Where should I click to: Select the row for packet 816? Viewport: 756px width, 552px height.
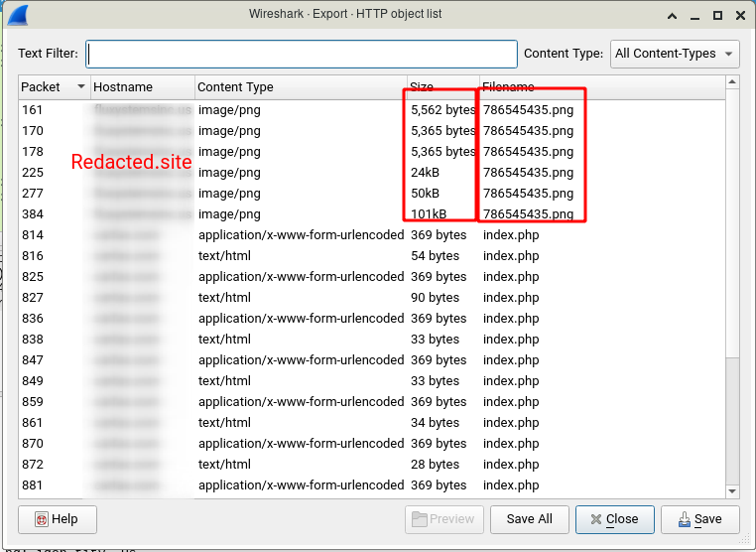click(372, 256)
